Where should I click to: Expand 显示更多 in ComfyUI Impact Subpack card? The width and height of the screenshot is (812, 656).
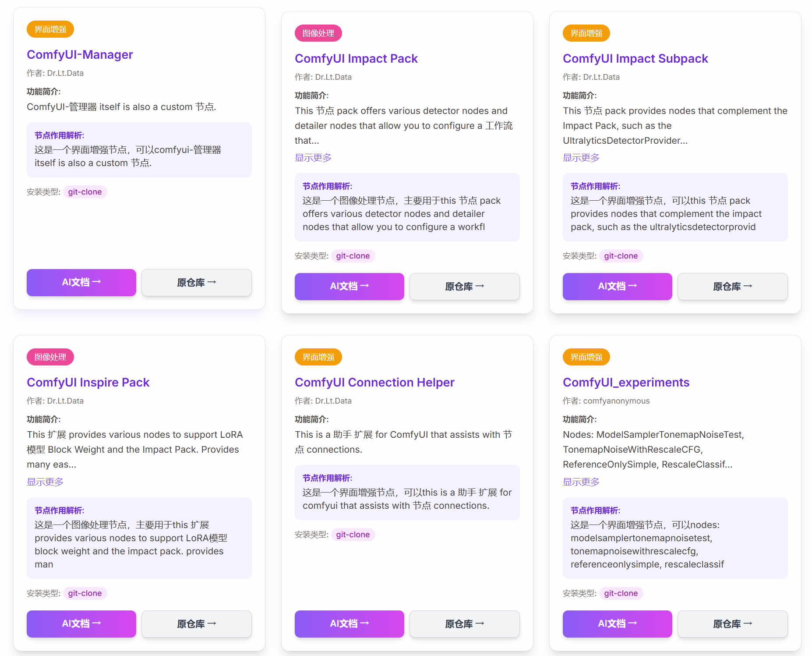tap(581, 158)
